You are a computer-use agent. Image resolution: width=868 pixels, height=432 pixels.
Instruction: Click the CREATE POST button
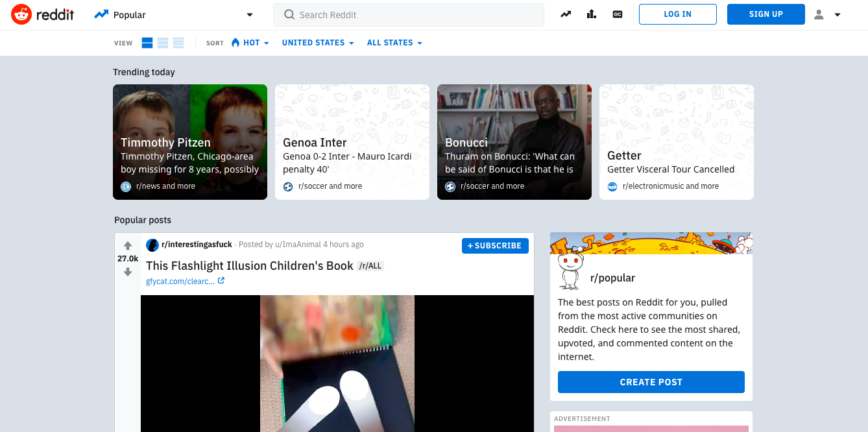point(651,382)
